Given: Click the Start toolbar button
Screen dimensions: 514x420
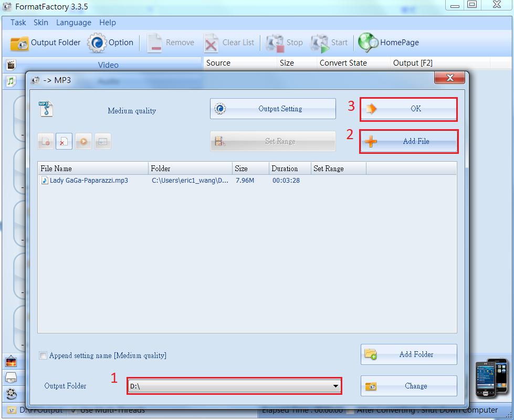Looking at the screenshot, I should 329,43.
